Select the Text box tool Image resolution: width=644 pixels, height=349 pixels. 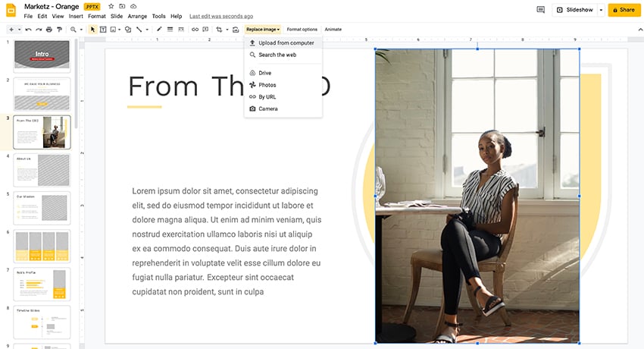point(103,30)
